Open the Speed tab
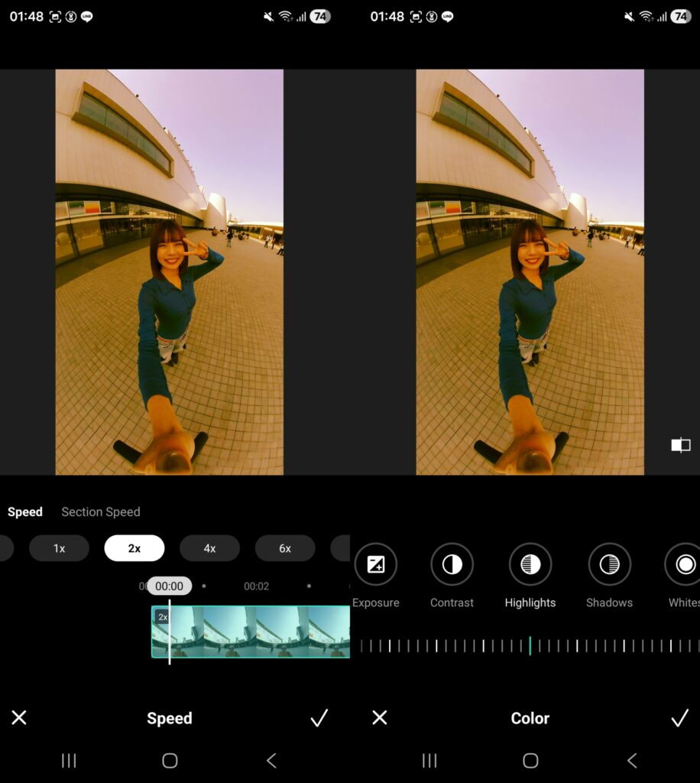 pos(25,512)
